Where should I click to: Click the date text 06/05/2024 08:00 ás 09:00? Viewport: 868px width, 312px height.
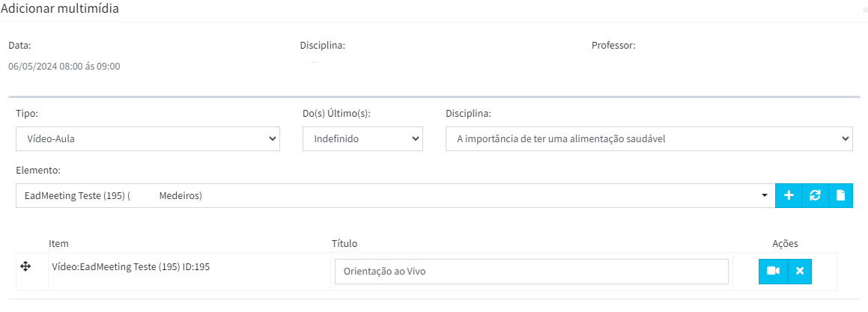pyautogui.click(x=64, y=67)
